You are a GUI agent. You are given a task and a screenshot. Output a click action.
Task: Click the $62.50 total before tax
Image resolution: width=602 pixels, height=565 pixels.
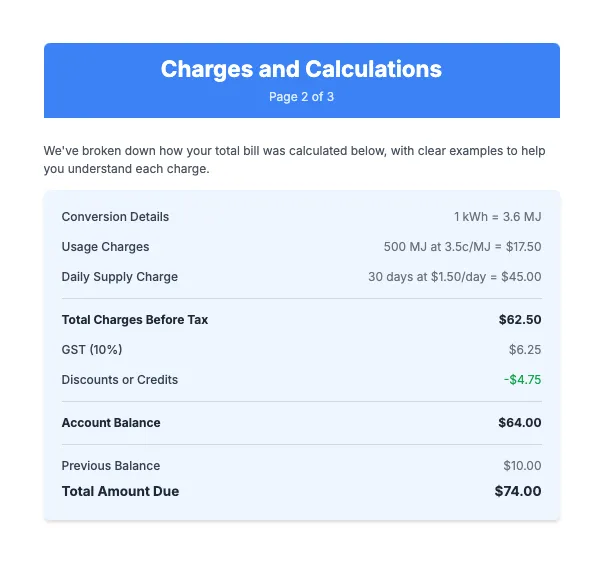[520, 320]
